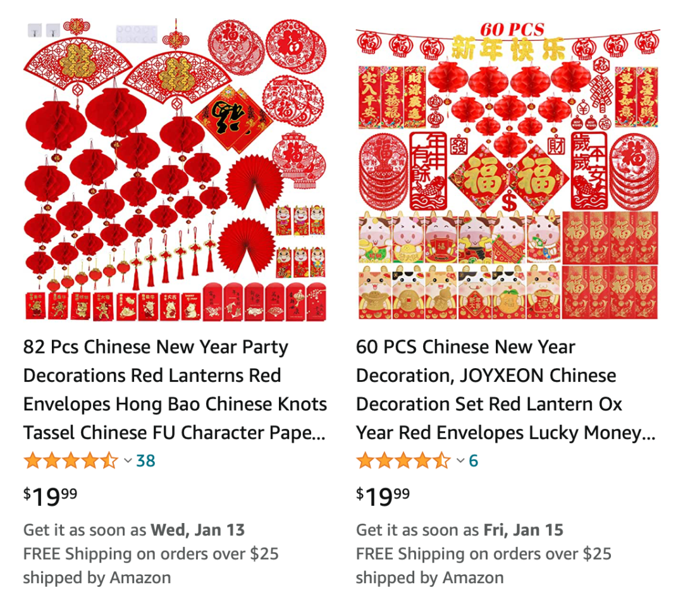Image resolution: width=683 pixels, height=616 pixels.
Task: Click the first star of the 60 PCS rating
Action: pyautogui.click(x=365, y=460)
